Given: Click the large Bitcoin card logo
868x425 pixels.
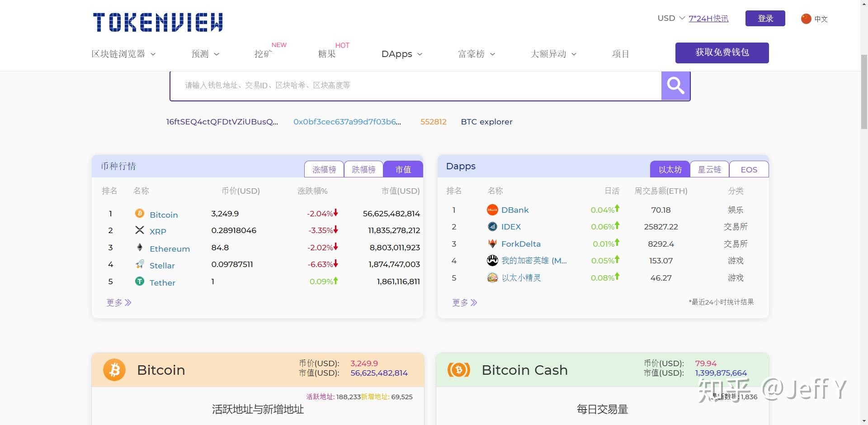Looking at the screenshot, I should tap(114, 370).
